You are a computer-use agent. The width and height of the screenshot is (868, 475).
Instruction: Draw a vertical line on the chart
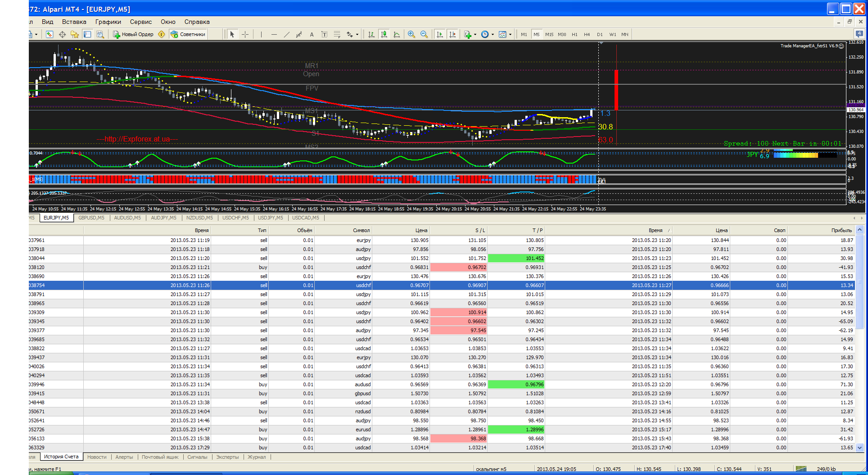(x=261, y=34)
